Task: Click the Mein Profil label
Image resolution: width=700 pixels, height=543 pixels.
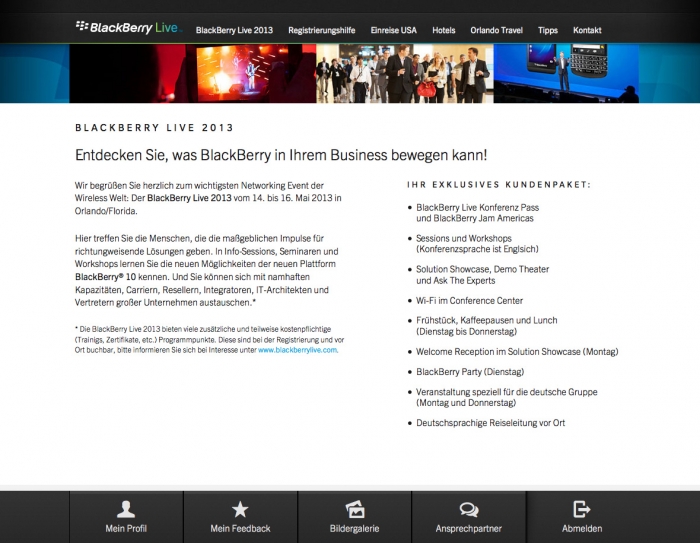Action: [126, 528]
